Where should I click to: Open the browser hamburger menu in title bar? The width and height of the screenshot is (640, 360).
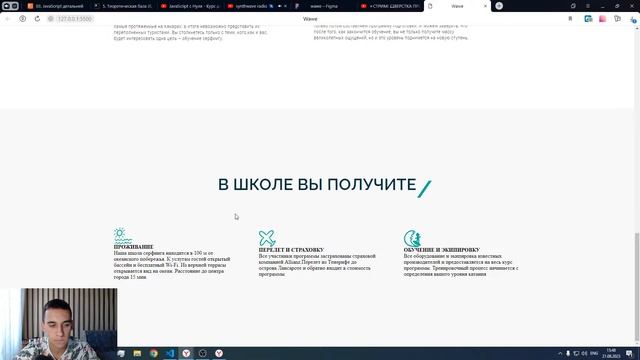click(588, 6)
